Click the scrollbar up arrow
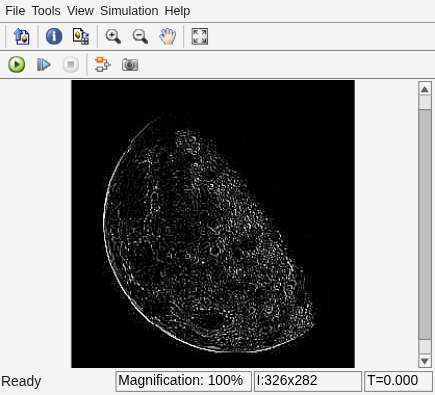The image size is (435, 395). point(425,89)
